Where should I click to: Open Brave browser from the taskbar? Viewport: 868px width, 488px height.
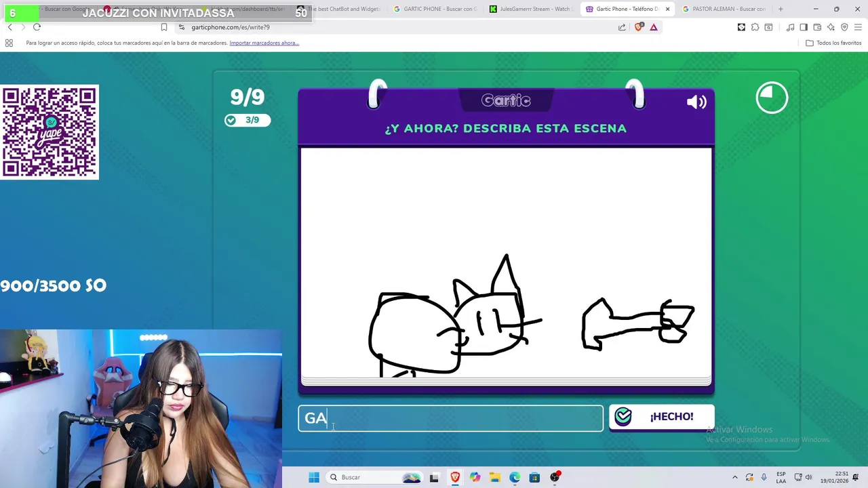[455, 477]
